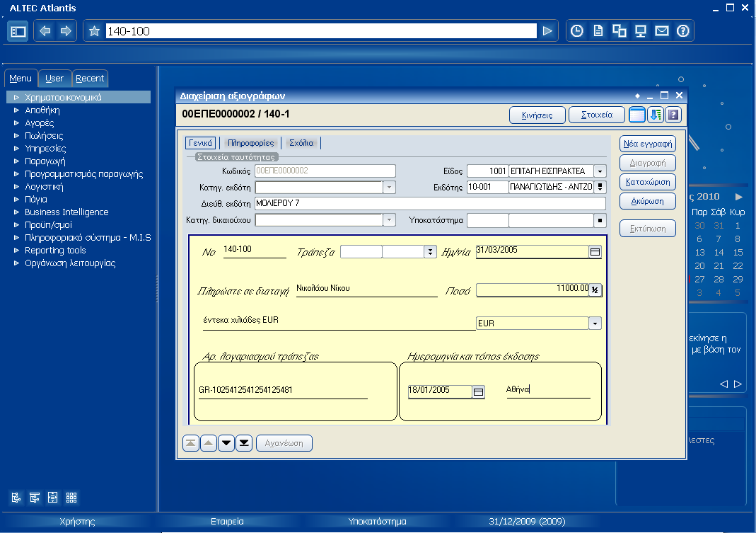Click the grid view icon at sidebar bottom
756x533 pixels.
click(x=71, y=498)
